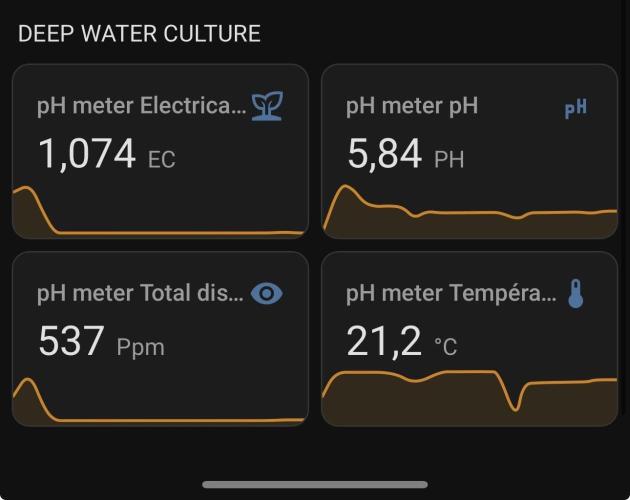Open the pH meter Electrical conductivity title
630x500 pixels.
[x=141, y=106]
